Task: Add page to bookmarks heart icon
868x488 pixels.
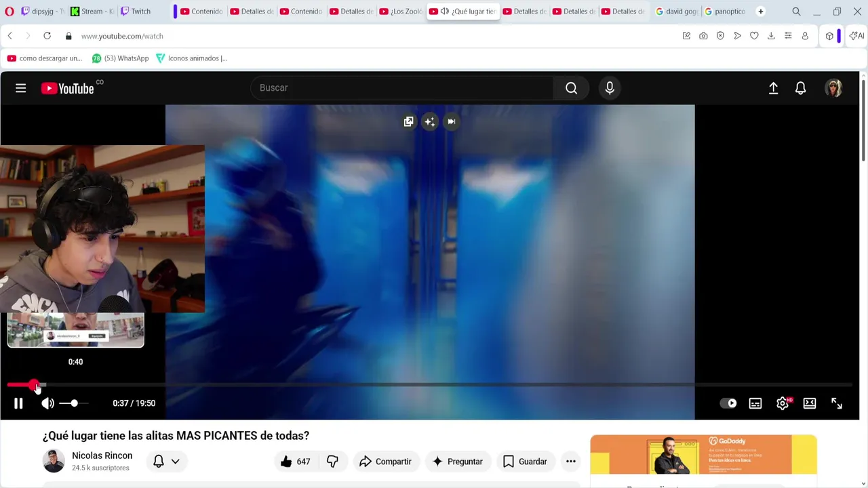Action: [754, 36]
